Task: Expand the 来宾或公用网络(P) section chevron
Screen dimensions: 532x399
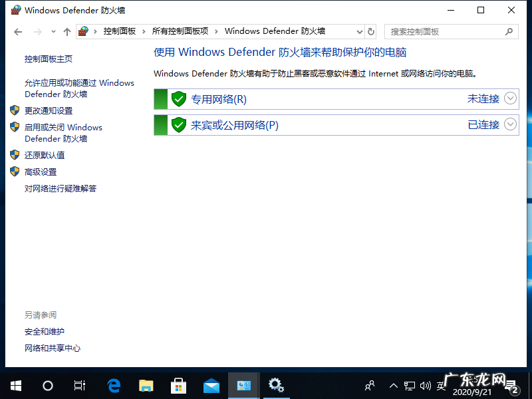Action: [510, 124]
